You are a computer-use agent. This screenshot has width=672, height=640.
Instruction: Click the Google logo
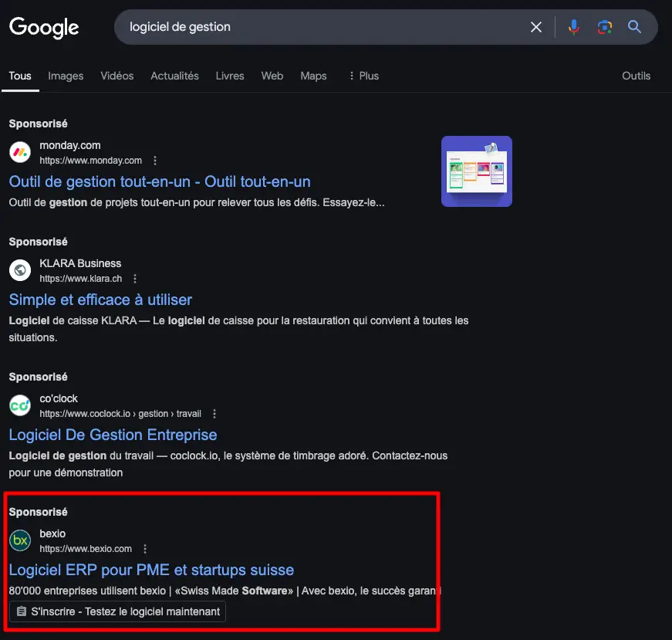pyautogui.click(x=43, y=28)
